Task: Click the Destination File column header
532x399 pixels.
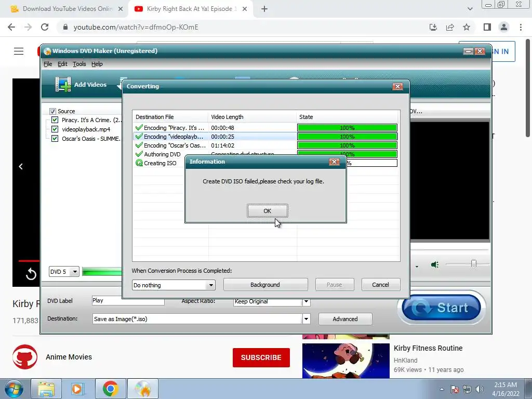Action: 170,117
